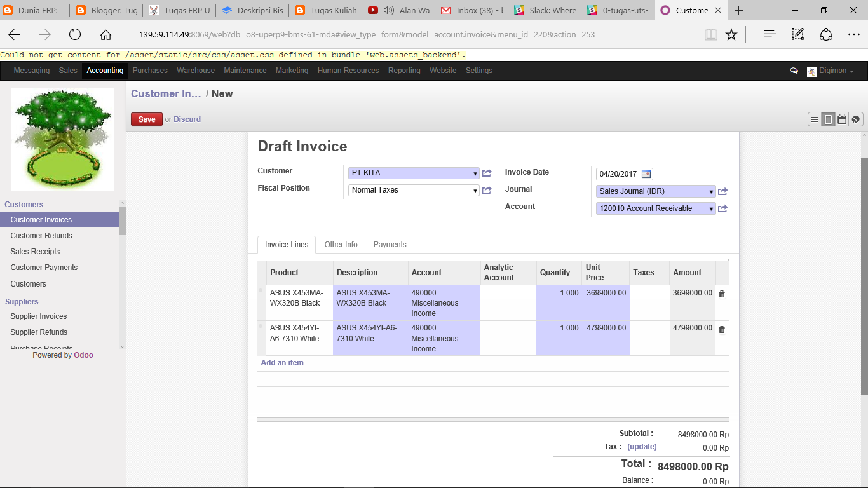Click the tax (update) link
868x488 pixels.
642,447
